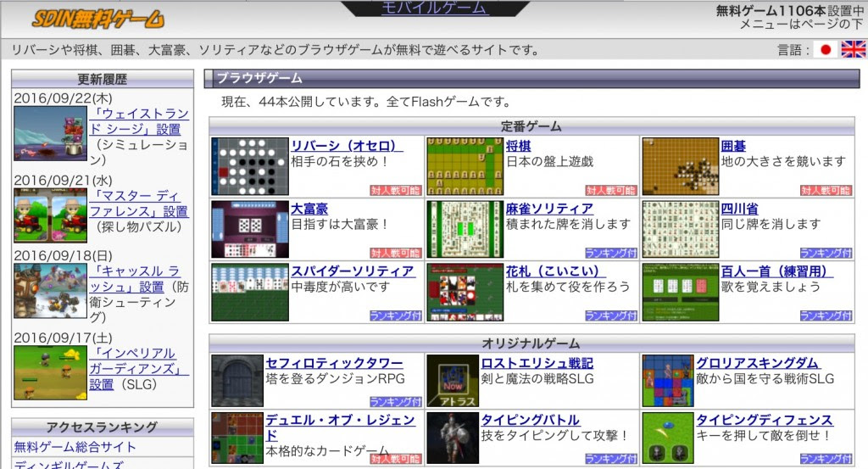Open the モバイルゲーム tab link
This screenshot has width=868, height=469.
point(435,8)
